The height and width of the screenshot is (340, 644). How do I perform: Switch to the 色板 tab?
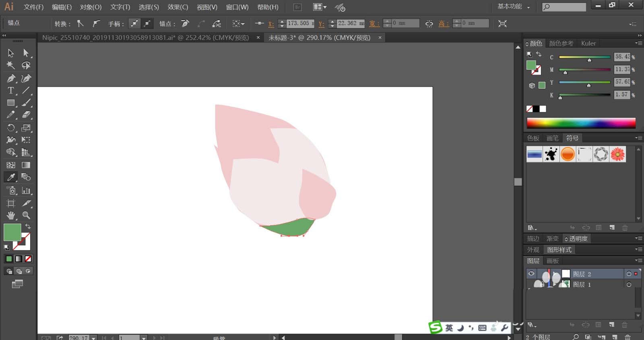[533, 138]
